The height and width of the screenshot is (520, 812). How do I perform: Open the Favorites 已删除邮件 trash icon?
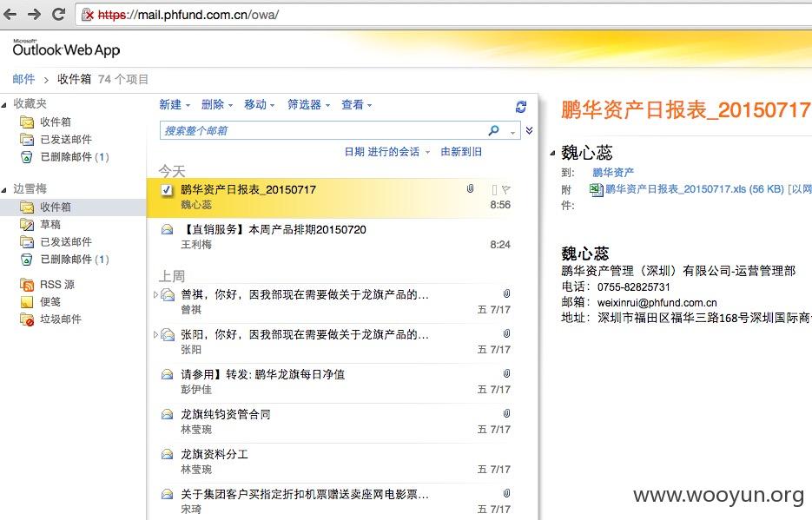[27, 157]
